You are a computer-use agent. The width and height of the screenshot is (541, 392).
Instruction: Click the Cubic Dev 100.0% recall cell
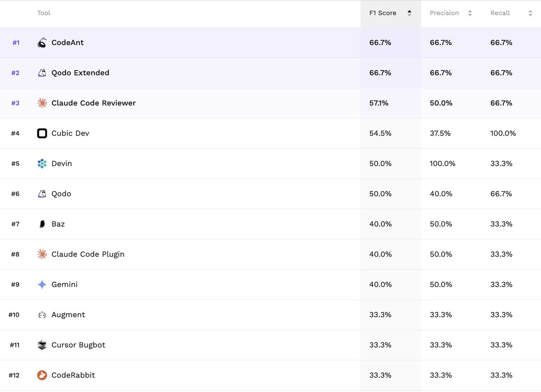tap(503, 133)
